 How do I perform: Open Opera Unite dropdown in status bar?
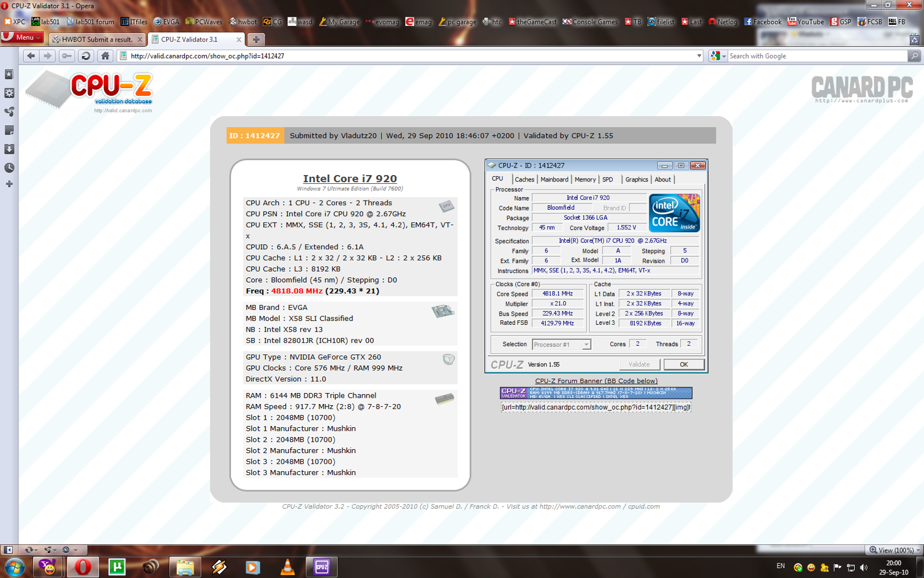pyautogui.click(x=50, y=550)
